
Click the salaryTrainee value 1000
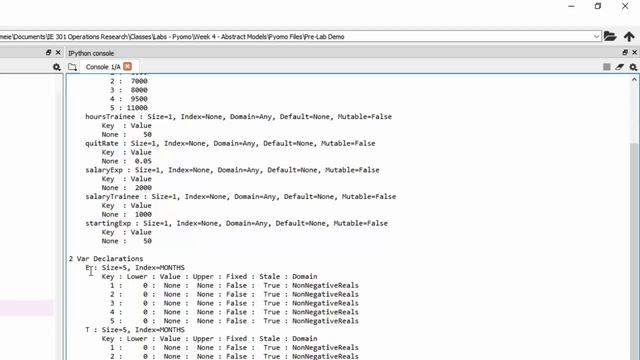tap(143, 214)
